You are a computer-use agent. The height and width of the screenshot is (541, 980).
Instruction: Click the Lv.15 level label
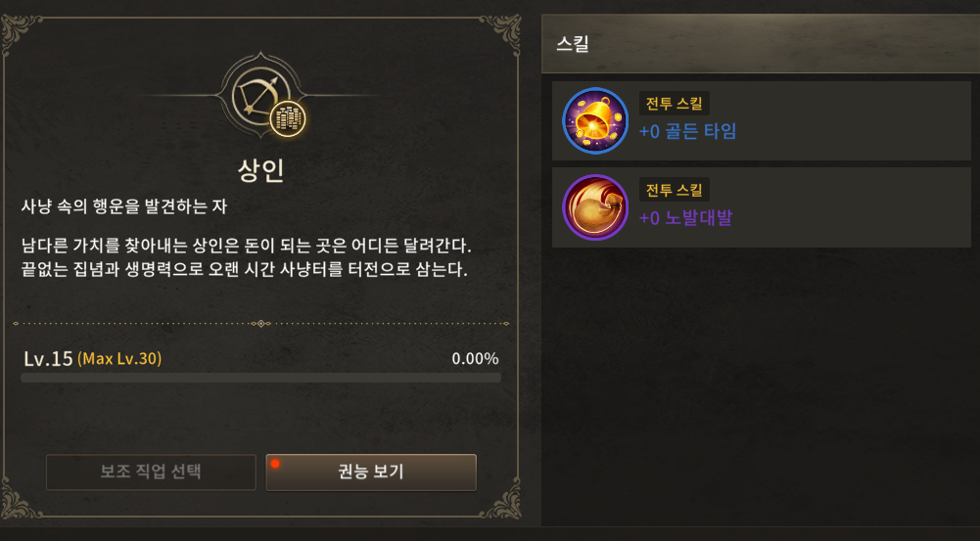point(48,359)
